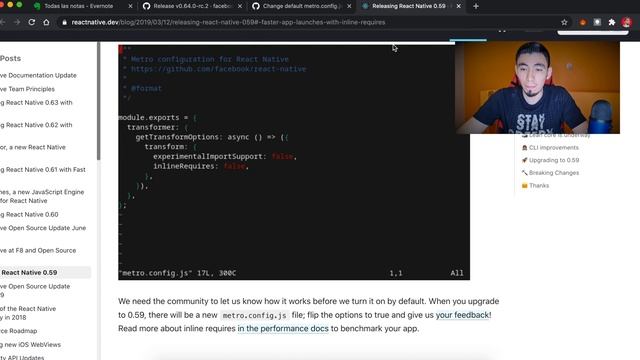Viewport: 640px width, 360px height.
Task: Click the address bar URL field
Action: [x=229, y=22]
